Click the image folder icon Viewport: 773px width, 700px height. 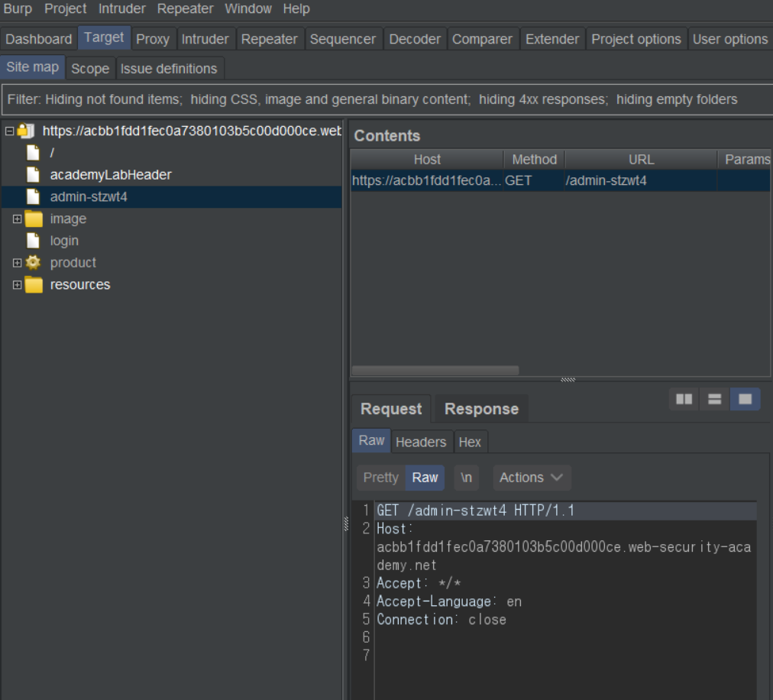(34, 219)
